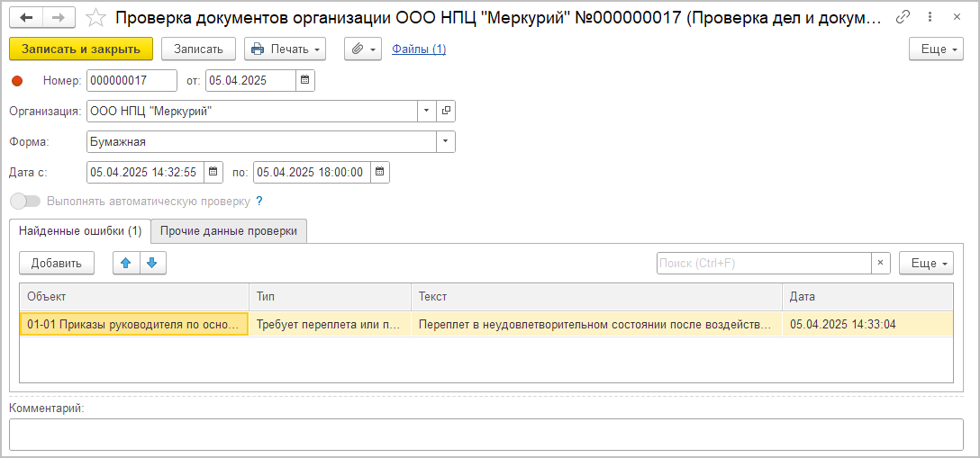The height and width of the screenshot is (458, 980).
Task: Switch to the Прочие данные проверки tab
Action: coord(229,231)
